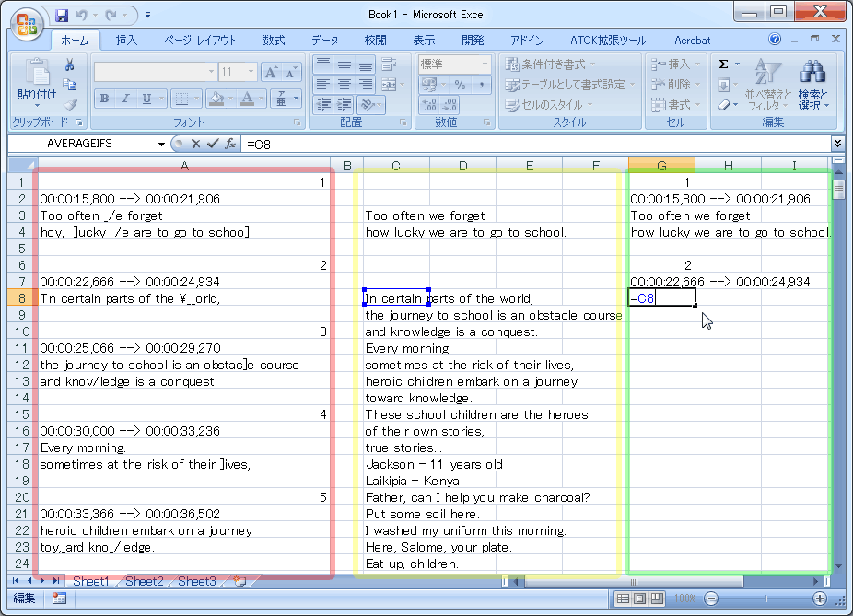Viewport: 853px width, 616px height.
Task: Open the Insert (挿入) ribbon tab
Action: pyautogui.click(x=126, y=41)
